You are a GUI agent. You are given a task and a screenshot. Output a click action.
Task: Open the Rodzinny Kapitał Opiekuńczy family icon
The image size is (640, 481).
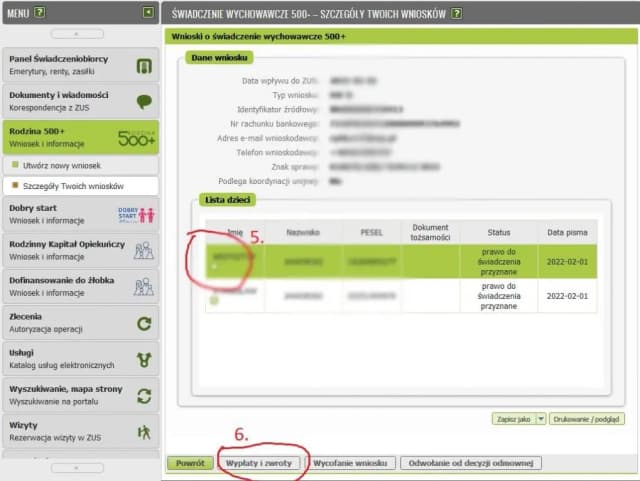[x=144, y=250]
